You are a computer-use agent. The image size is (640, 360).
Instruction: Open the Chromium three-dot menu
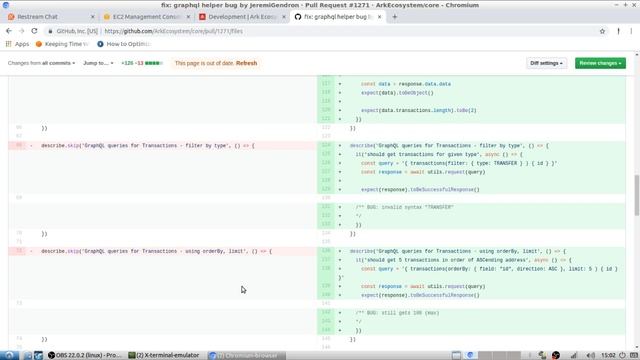pyautogui.click(x=631, y=31)
